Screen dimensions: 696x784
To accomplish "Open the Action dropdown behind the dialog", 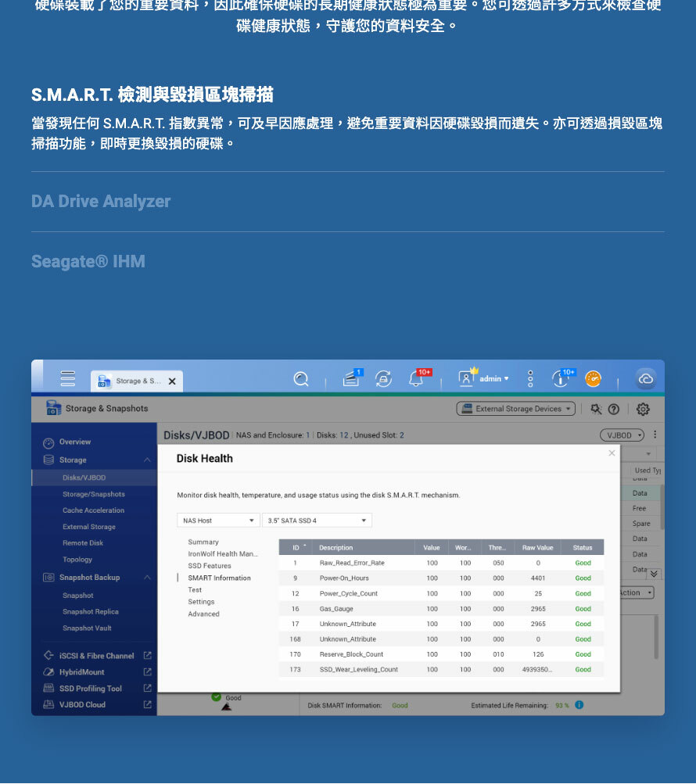I will point(636,592).
